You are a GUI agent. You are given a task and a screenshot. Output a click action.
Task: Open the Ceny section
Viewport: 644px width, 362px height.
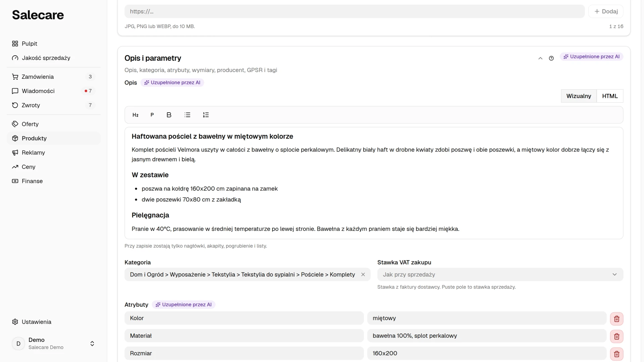(x=54, y=167)
